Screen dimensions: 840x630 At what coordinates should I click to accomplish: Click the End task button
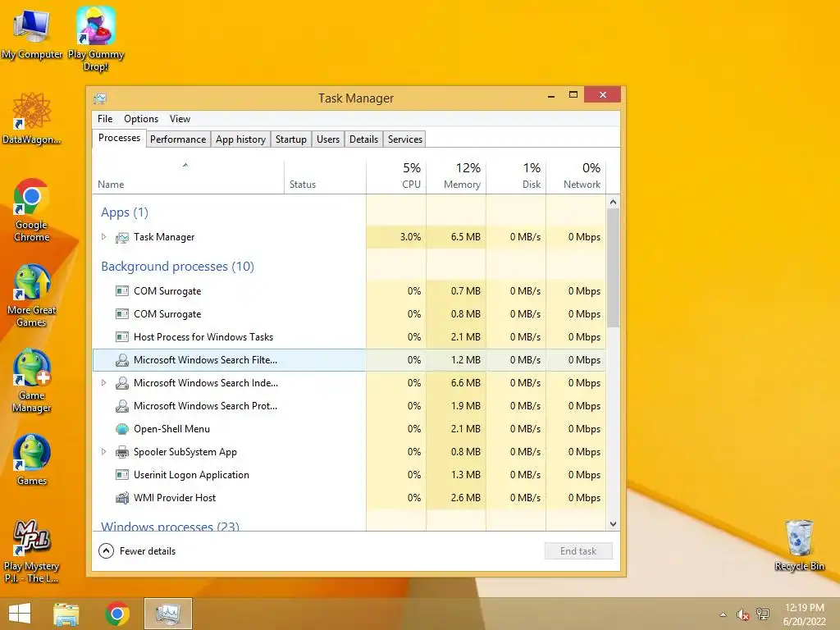(578, 550)
